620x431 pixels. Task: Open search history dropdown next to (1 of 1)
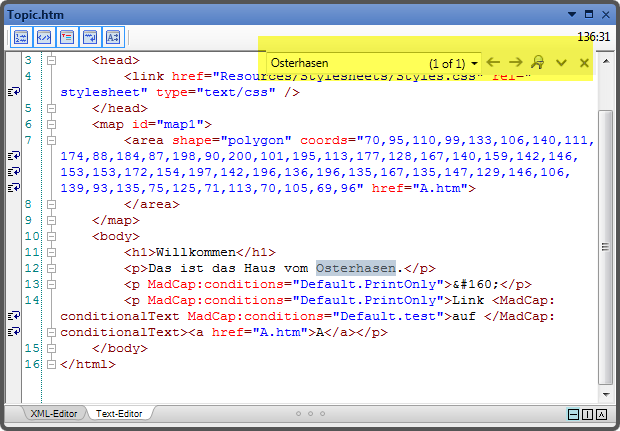tap(474, 63)
